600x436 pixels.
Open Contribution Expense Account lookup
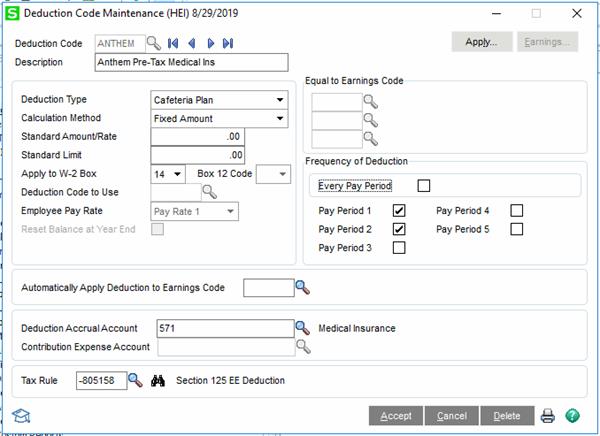[303, 346]
